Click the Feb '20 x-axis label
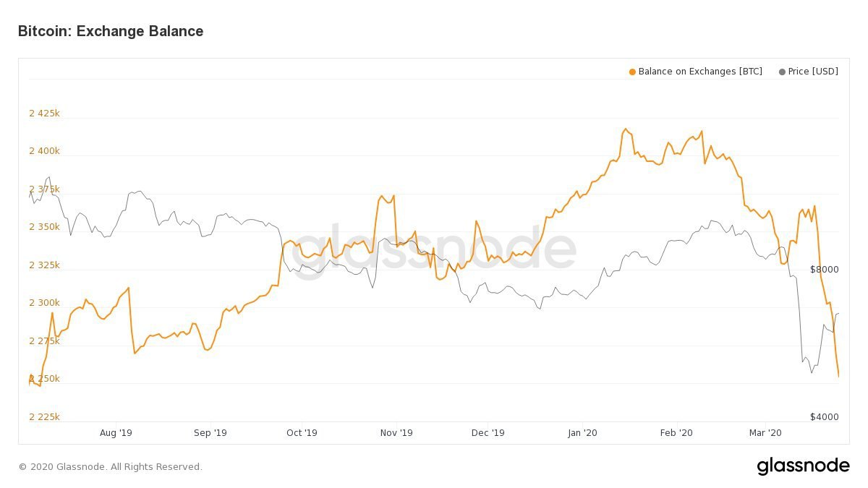This screenshot has height=488, width=868. 677,433
